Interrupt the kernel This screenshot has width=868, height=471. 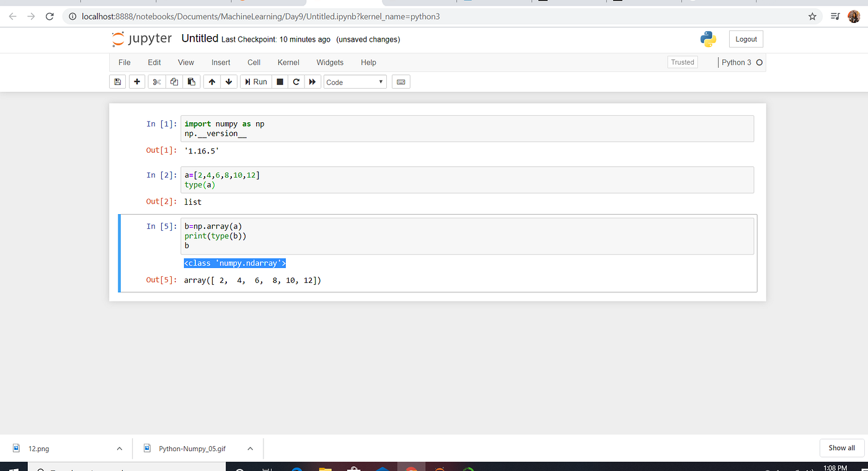pyautogui.click(x=280, y=81)
